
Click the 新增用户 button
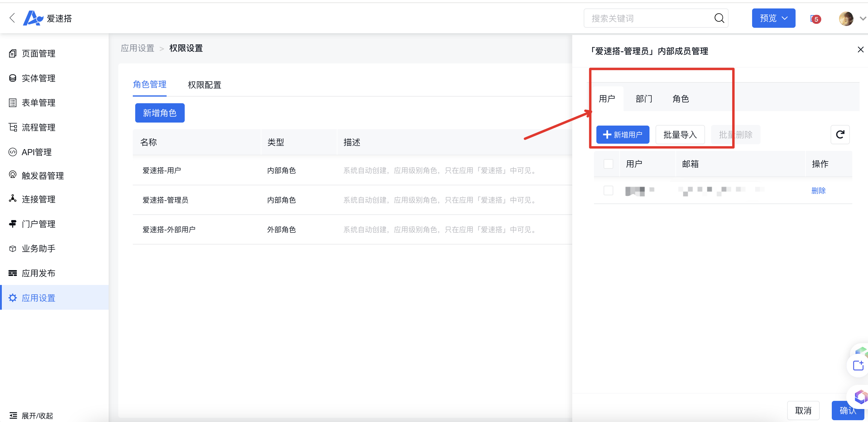623,135
